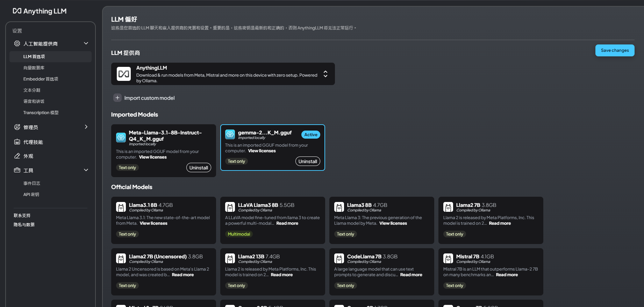Click the plus icon for Import custom model
The width and height of the screenshot is (644, 307).
point(117,98)
